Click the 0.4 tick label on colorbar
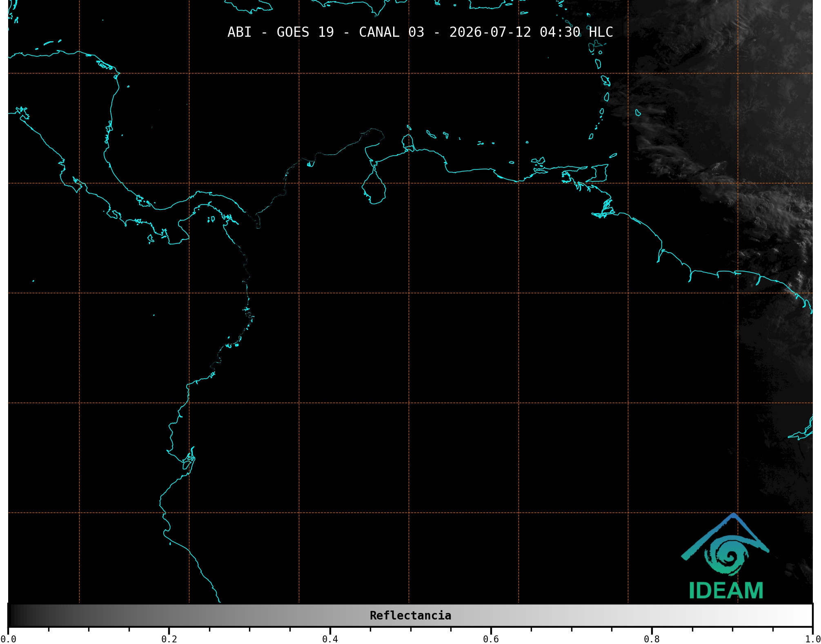The image size is (821, 644). coord(330,639)
